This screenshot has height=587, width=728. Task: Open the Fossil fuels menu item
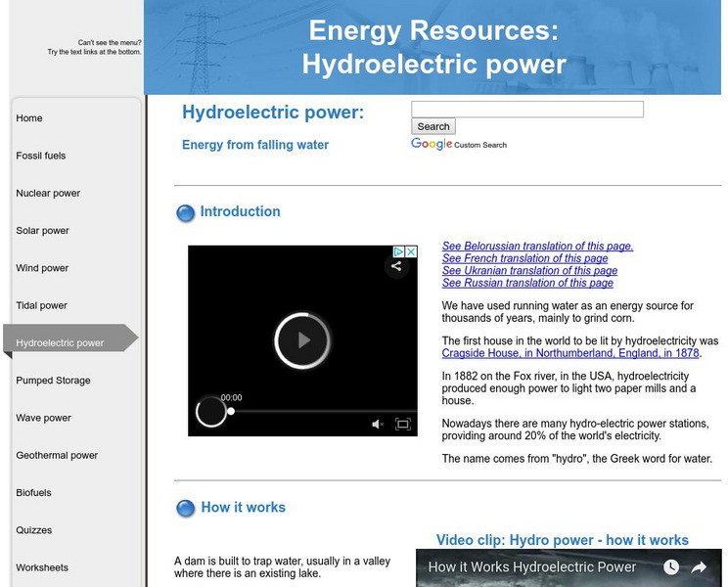click(x=41, y=156)
